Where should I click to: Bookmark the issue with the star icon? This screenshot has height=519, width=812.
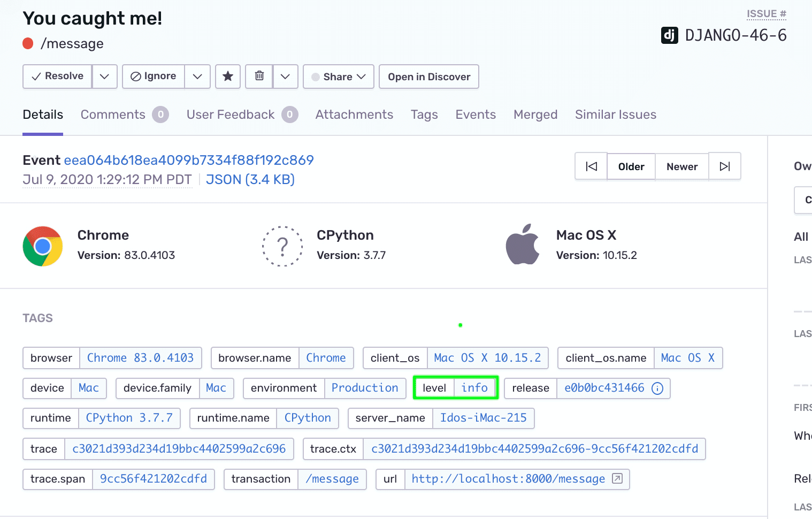click(x=228, y=77)
